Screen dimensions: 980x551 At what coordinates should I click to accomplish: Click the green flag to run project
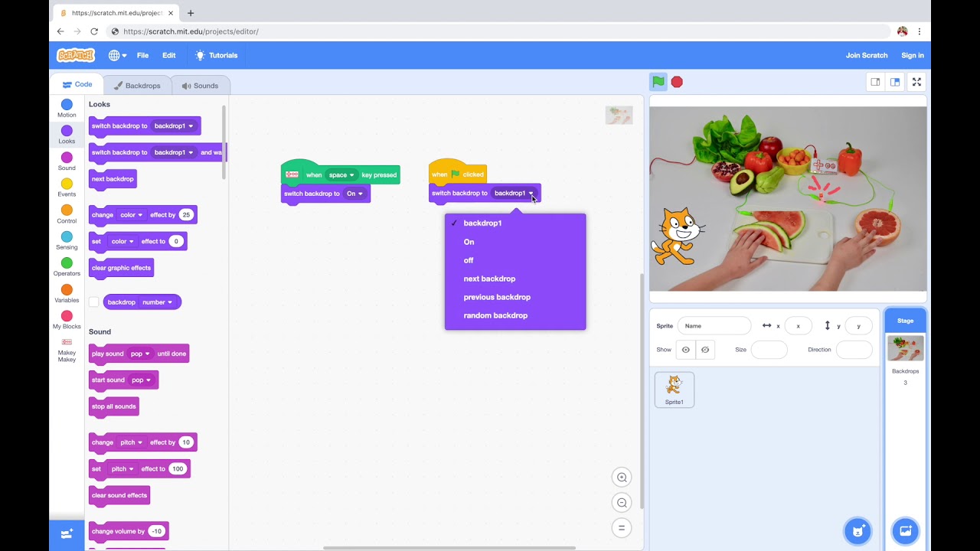point(658,82)
